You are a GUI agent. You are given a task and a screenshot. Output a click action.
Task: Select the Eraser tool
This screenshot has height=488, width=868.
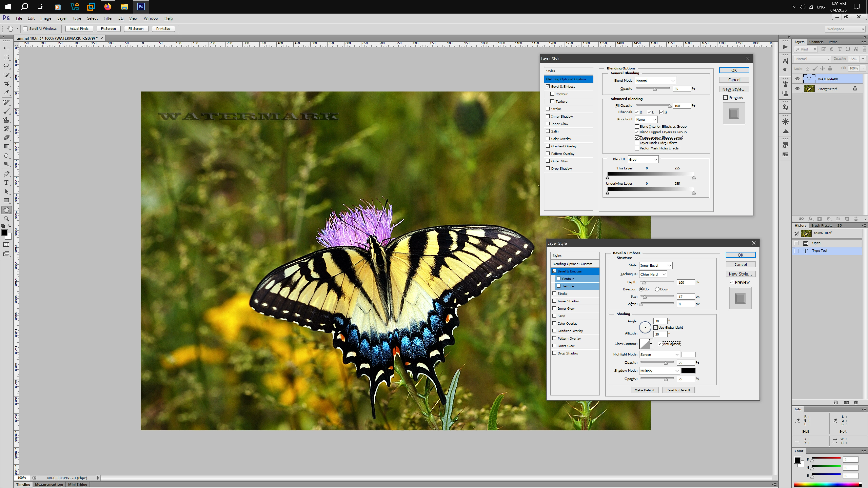6,137
